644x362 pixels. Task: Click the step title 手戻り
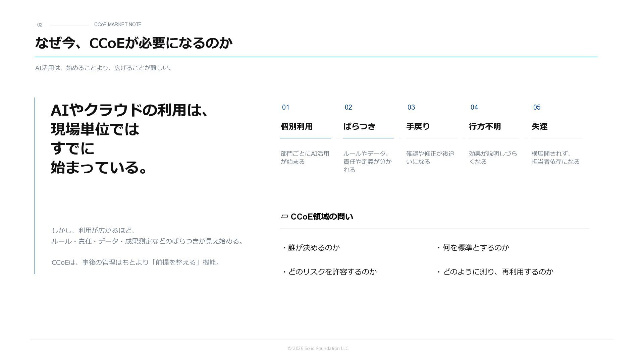(x=418, y=126)
